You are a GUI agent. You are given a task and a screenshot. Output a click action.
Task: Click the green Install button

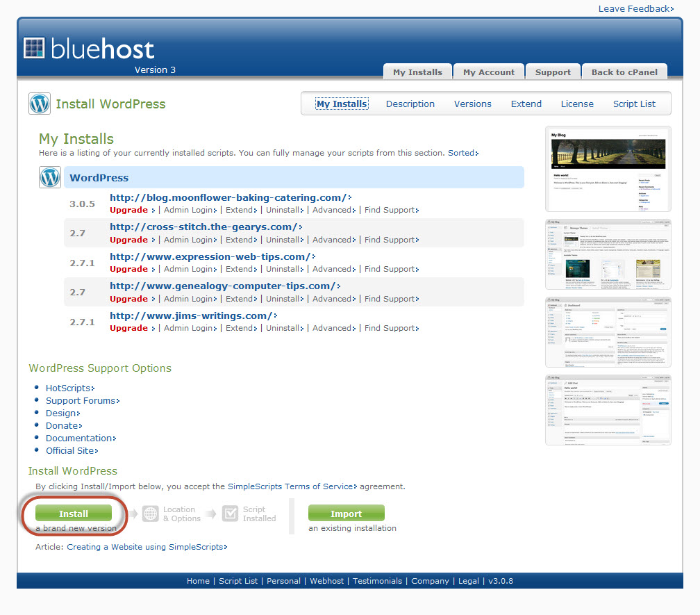[x=74, y=513]
